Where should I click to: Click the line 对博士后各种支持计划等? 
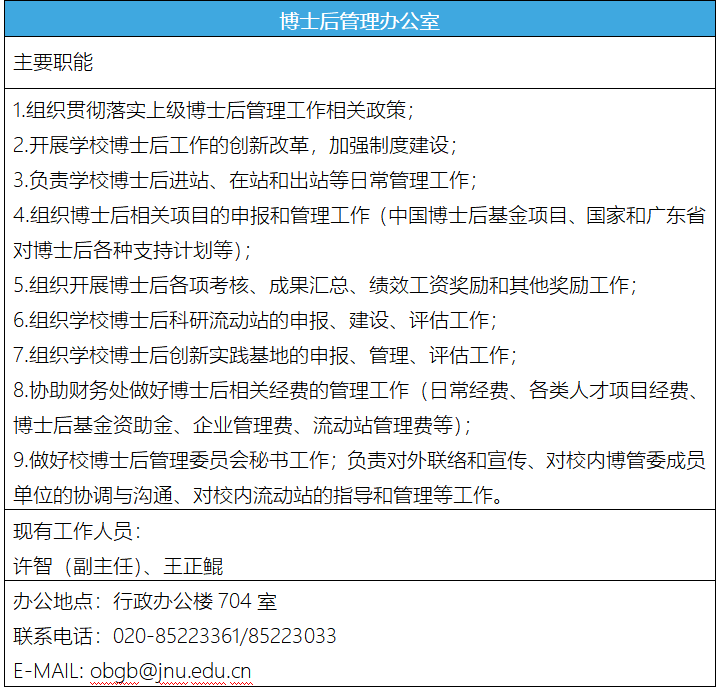point(132,250)
